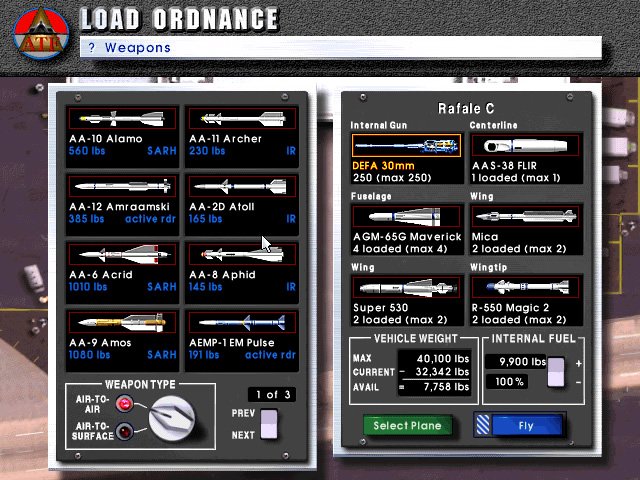
Task: Click the 'Mica' weapon label
Action: 485,237
